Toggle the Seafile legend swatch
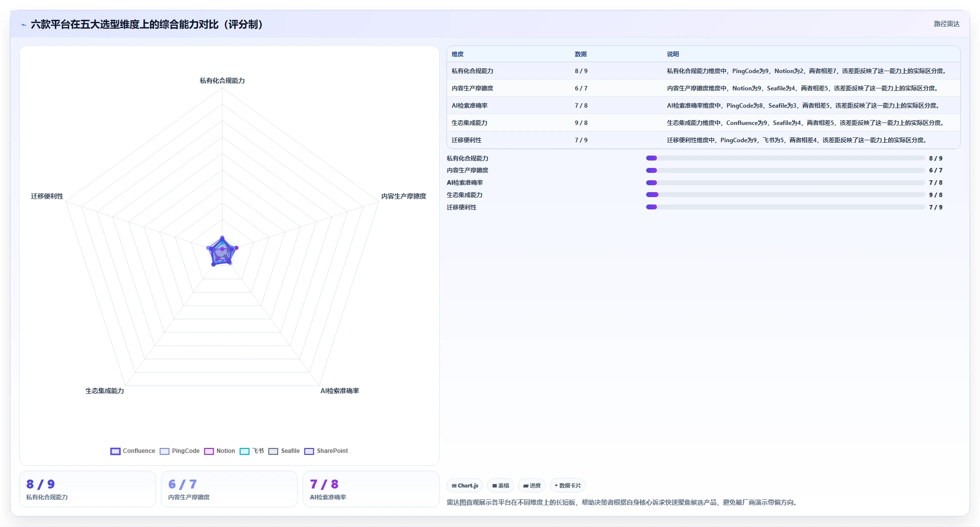The width and height of the screenshot is (980, 527). [273, 451]
